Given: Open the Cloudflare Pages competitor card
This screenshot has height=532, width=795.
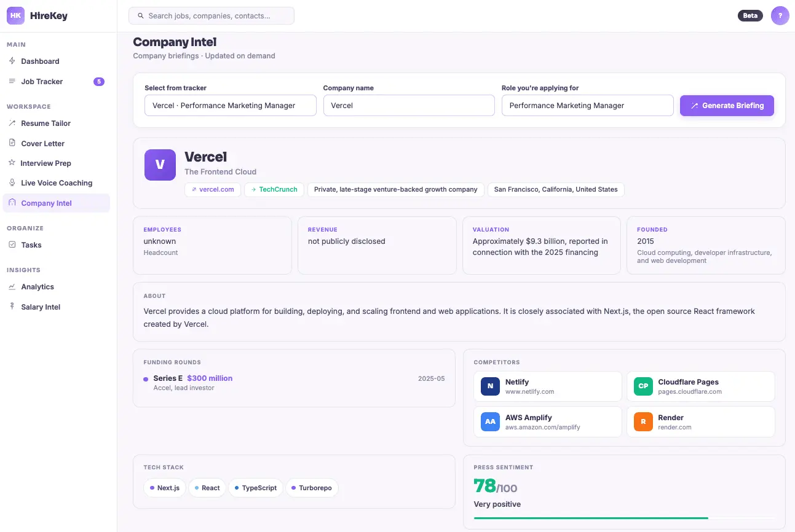Looking at the screenshot, I should (x=701, y=386).
